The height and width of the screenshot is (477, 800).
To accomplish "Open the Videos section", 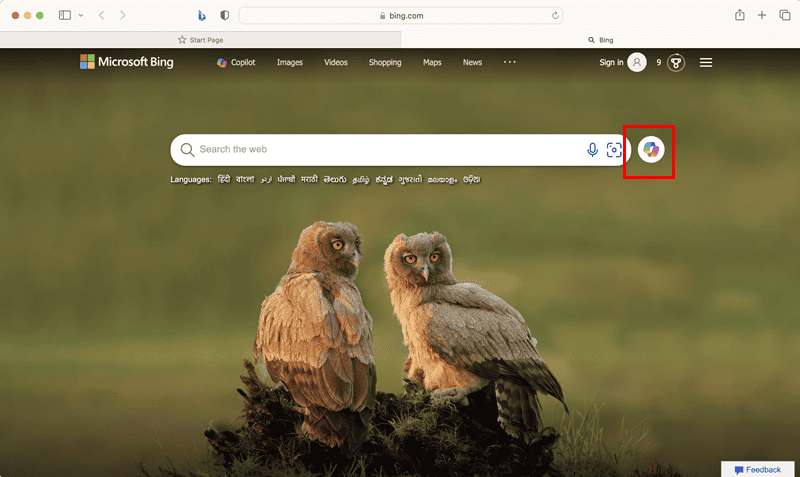I will (x=336, y=62).
